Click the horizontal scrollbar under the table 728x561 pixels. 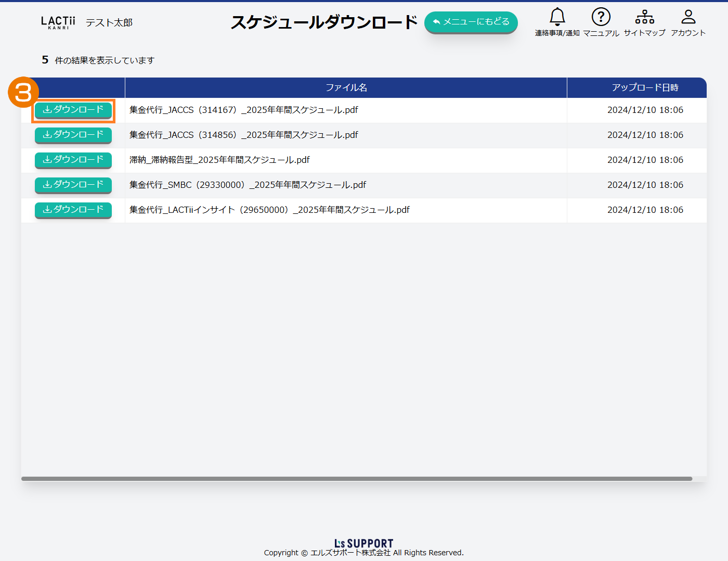coord(356,479)
